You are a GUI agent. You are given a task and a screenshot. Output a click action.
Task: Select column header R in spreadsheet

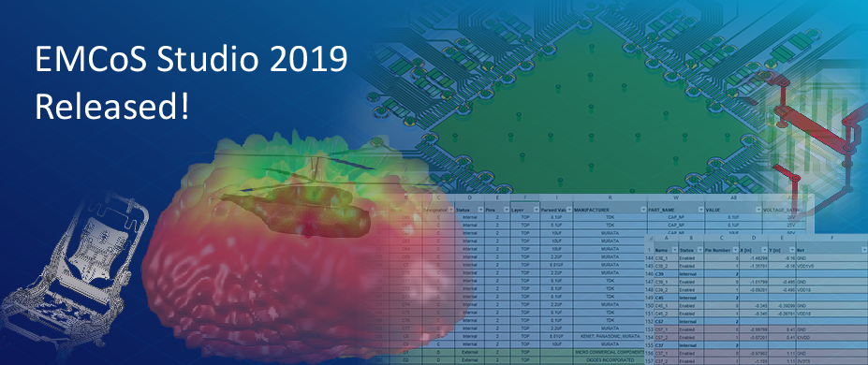(x=611, y=197)
